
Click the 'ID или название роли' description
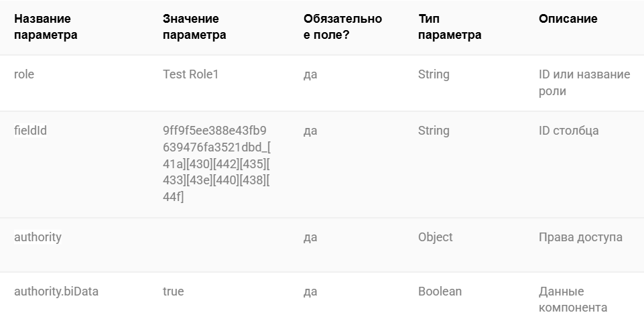tap(584, 82)
